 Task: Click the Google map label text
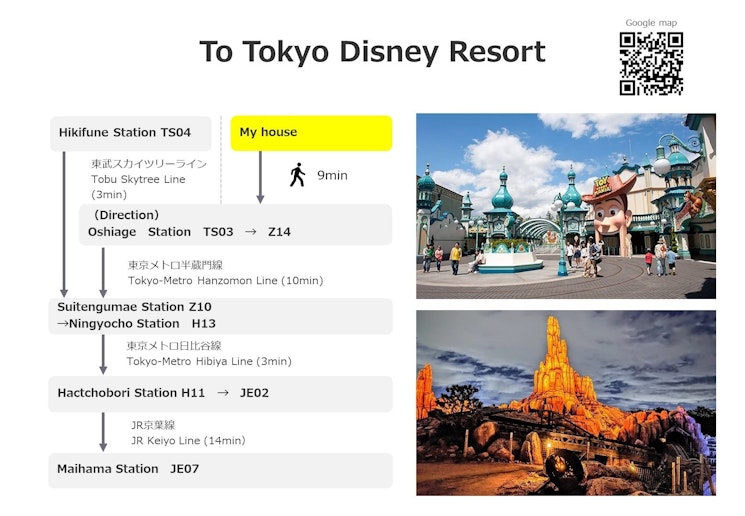click(651, 22)
